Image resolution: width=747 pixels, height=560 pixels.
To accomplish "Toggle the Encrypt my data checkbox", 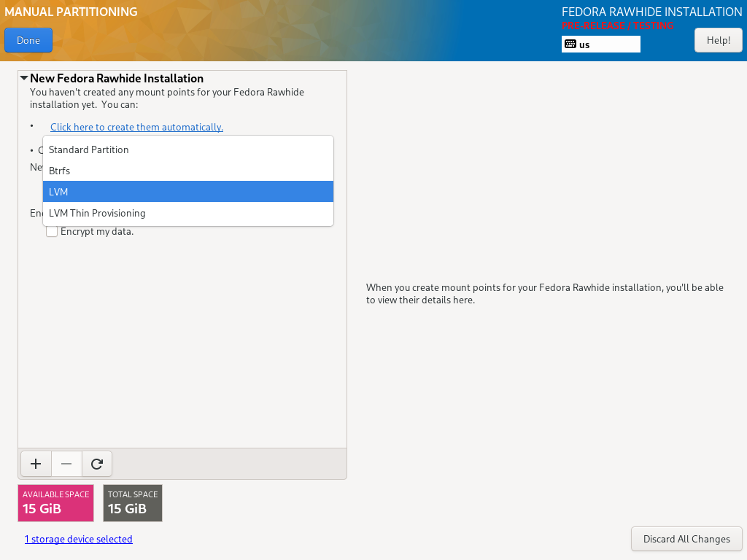I will 52,231.
